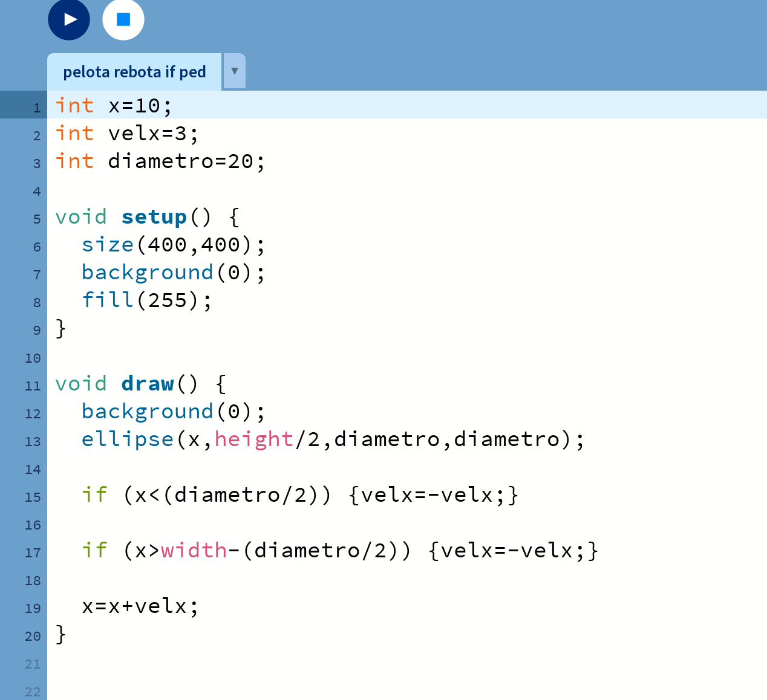The image size is (767, 700).
Task: Select the 'pelota rebota if ped' tab
Action: click(x=134, y=72)
